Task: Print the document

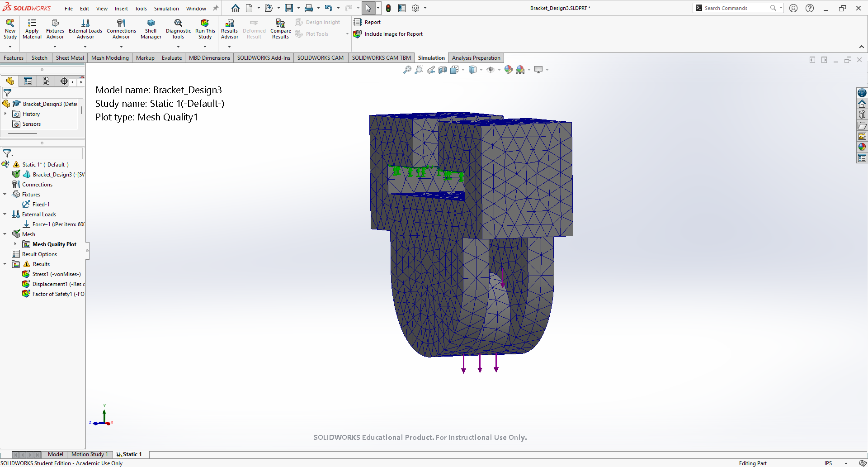Action: pyautogui.click(x=309, y=8)
